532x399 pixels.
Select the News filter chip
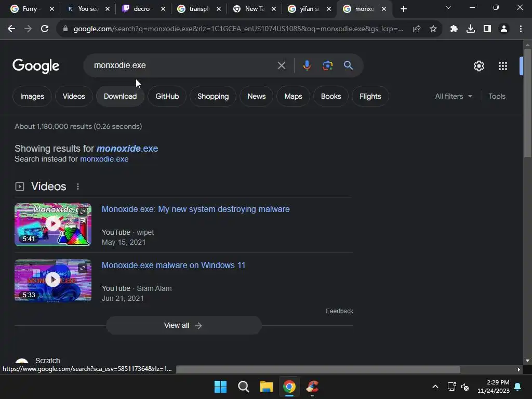click(x=257, y=96)
